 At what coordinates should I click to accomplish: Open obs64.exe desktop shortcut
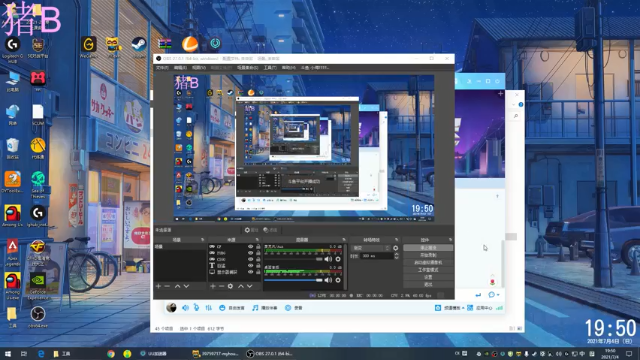38,318
